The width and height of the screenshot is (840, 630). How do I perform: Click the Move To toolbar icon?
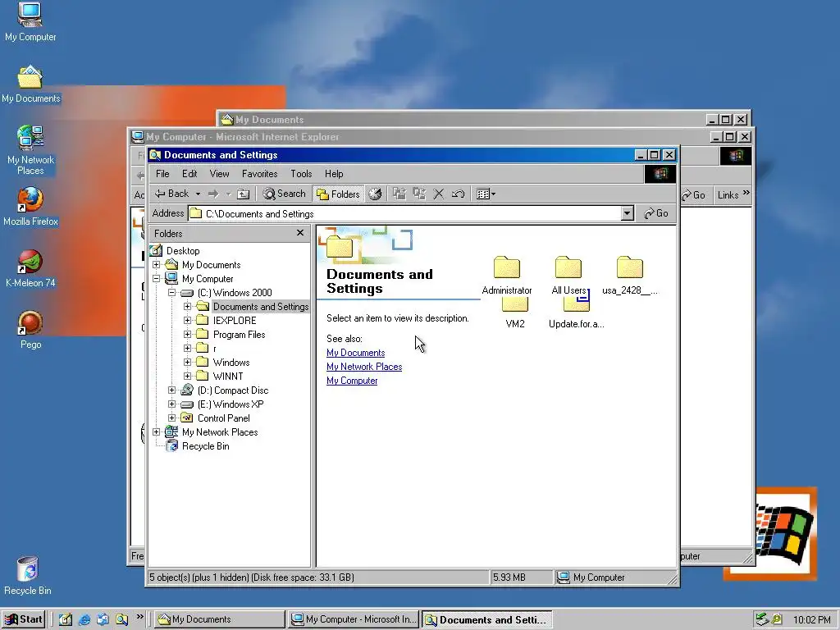[399, 194]
